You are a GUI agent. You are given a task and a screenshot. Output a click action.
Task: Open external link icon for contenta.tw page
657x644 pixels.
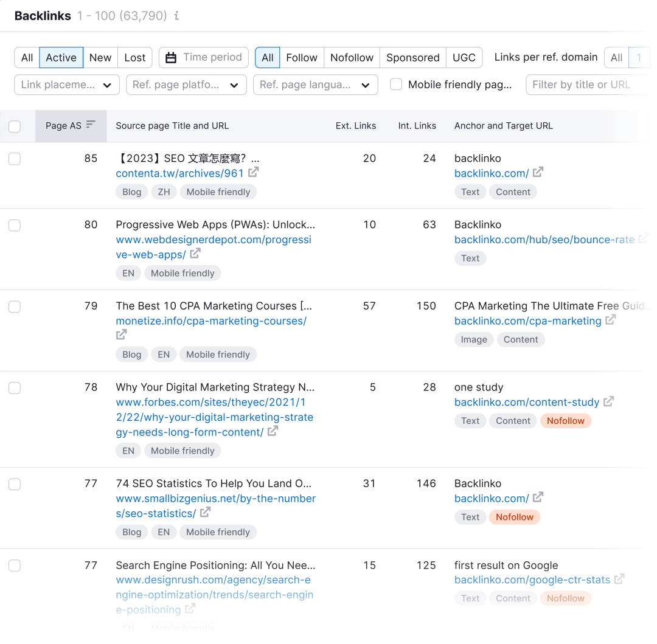tap(254, 173)
